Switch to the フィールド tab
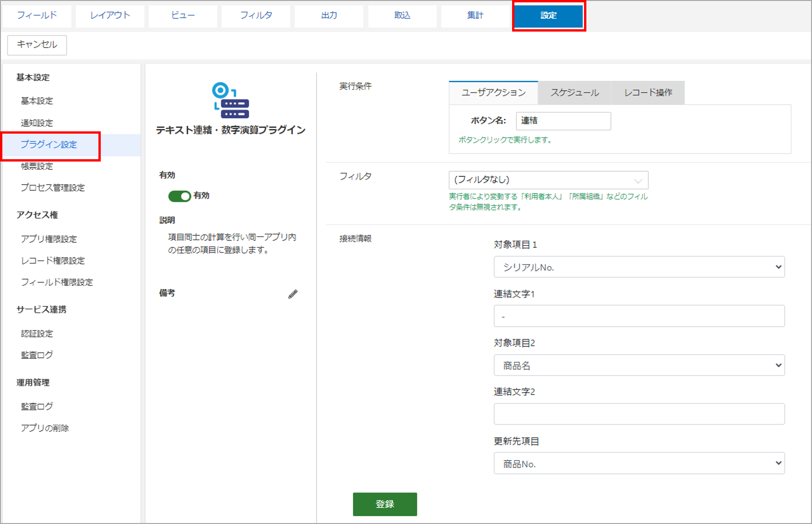 [37, 15]
